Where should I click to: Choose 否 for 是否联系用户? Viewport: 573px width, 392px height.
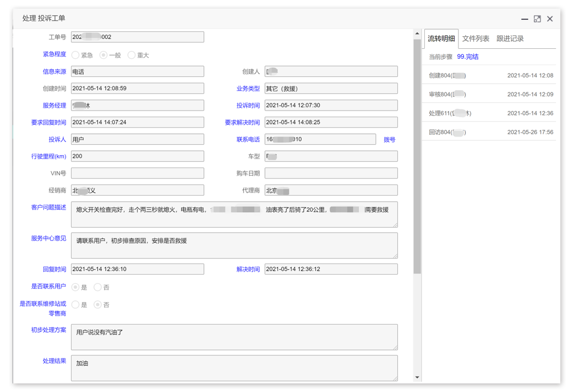pos(98,287)
